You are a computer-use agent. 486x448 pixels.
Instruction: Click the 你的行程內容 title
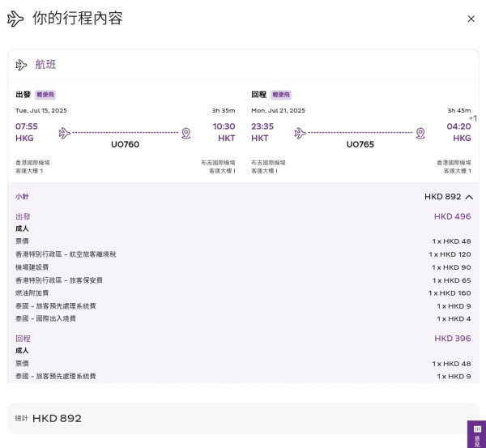click(x=78, y=18)
